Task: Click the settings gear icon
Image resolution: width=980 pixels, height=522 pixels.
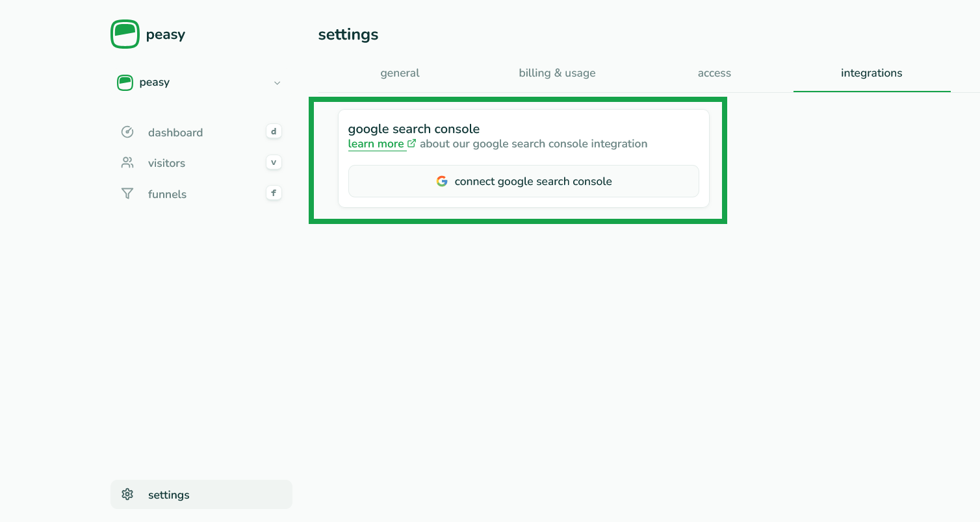Action: [127, 495]
